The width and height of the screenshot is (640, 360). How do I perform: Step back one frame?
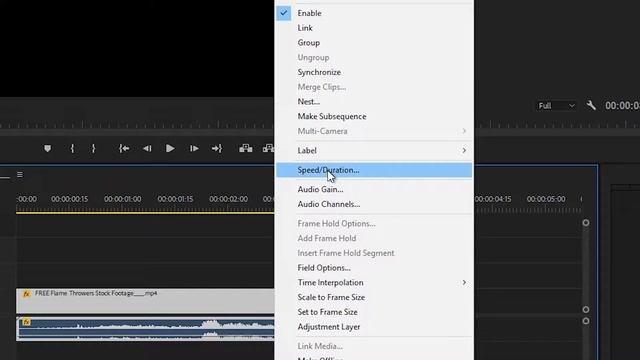coord(147,149)
